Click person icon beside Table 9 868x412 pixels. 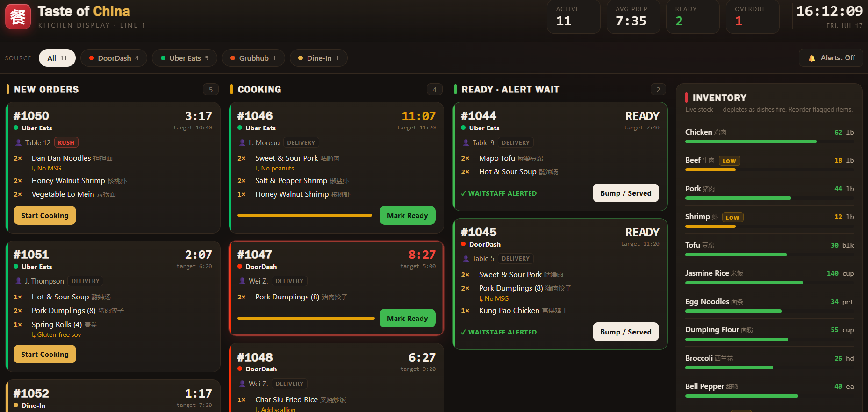[466, 142]
